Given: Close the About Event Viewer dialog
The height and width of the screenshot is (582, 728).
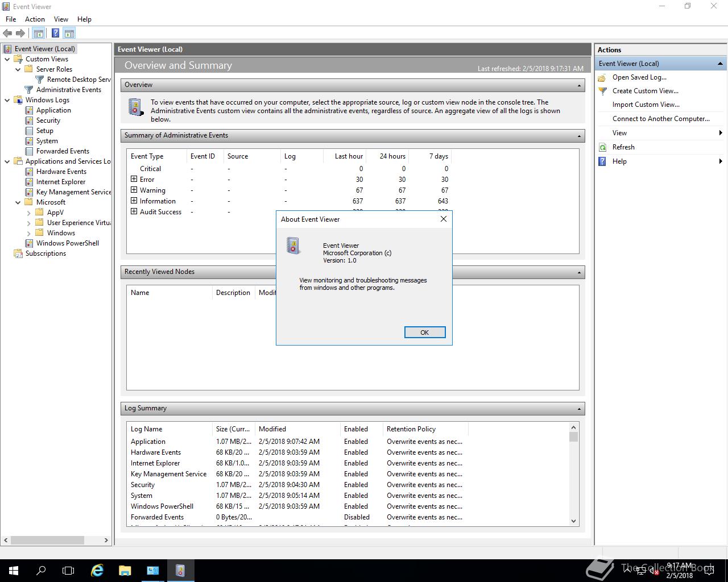Looking at the screenshot, I should pos(444,219).
